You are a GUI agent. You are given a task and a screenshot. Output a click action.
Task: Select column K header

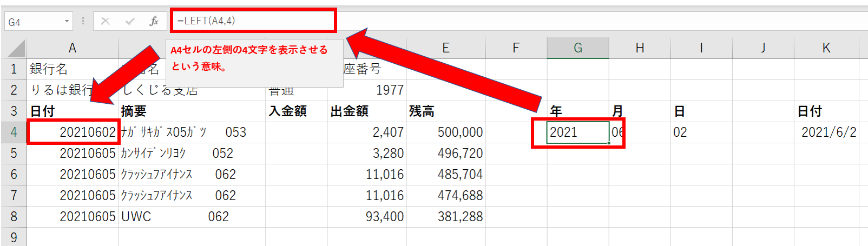point(826,48)
